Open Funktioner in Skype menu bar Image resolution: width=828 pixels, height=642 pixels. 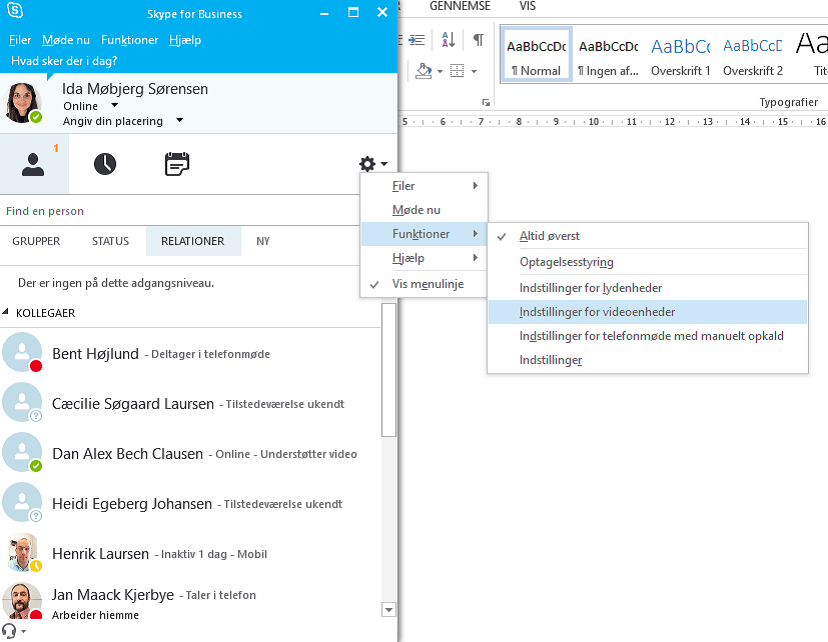pos(129,40)
